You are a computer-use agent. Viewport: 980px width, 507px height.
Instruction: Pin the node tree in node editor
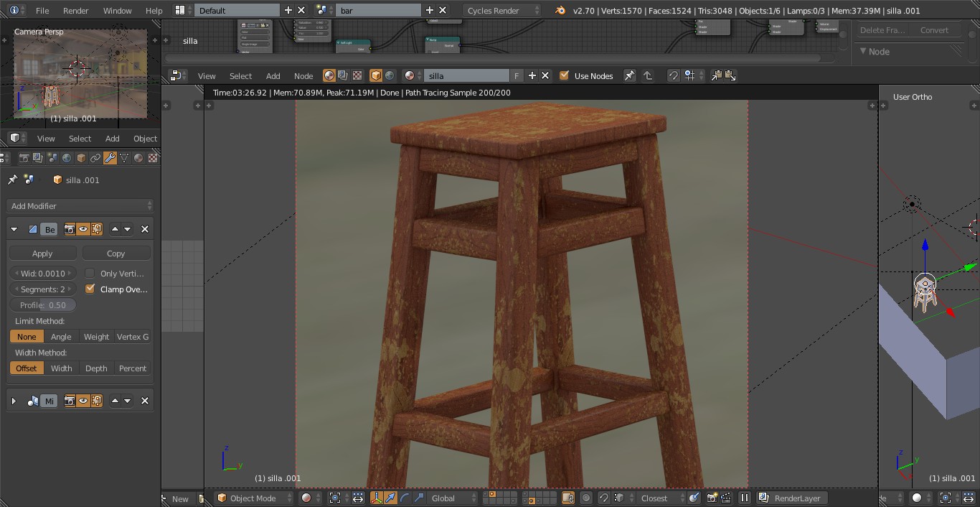click(x=629, y=75)
